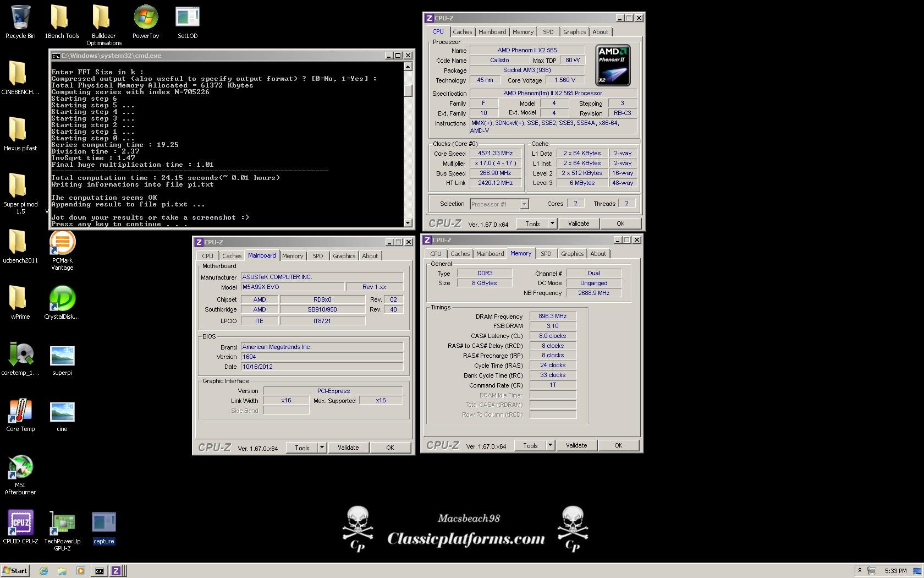Open Super pi mod 1.5 folder
The width and height of the screenshot is (924, 578).
click(x=20, y=193)
